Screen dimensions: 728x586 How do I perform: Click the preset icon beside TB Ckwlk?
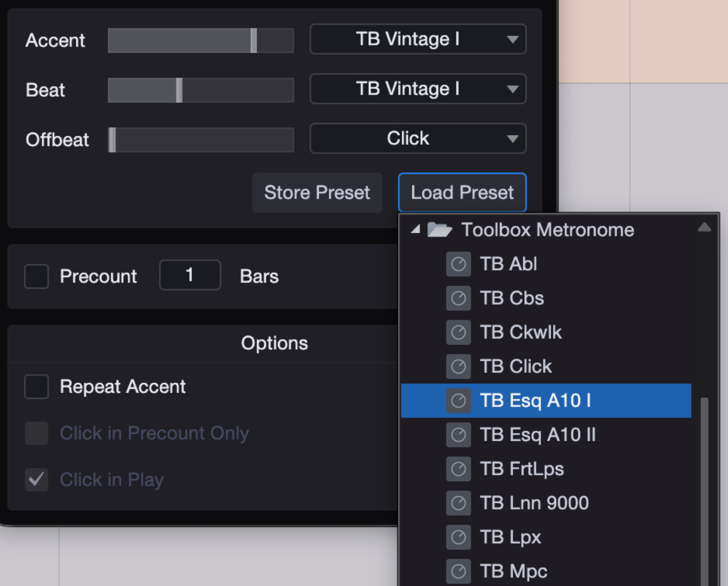pyautogui.click(x=458, y=332)
